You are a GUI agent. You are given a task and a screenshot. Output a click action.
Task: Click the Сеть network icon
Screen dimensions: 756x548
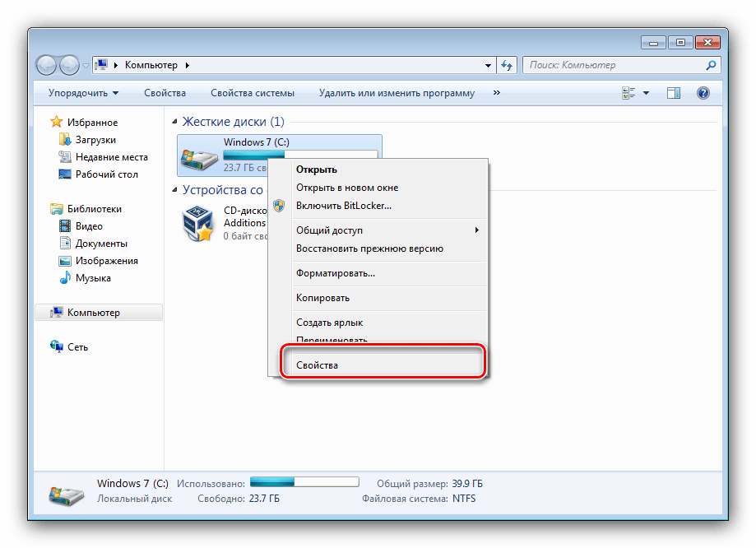(57, 346)
